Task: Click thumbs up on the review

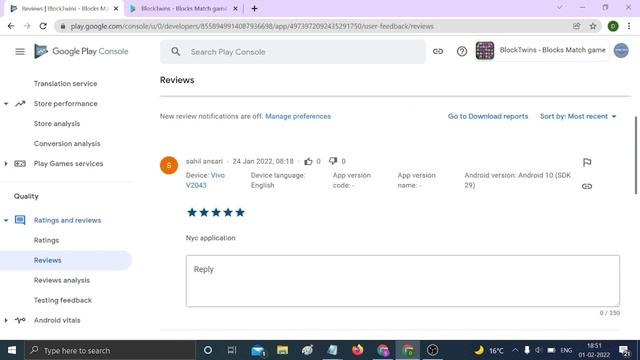Action: click(x=308, y=161)
